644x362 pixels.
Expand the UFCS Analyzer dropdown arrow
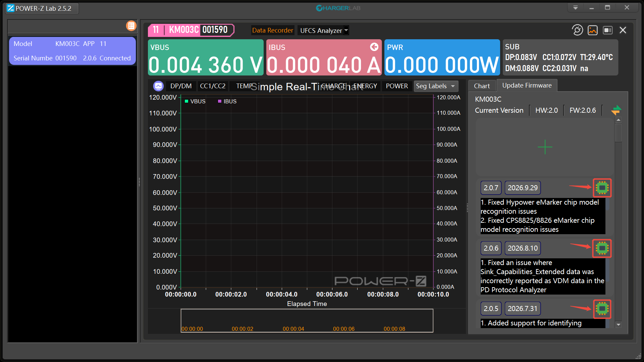pos(346,30)
